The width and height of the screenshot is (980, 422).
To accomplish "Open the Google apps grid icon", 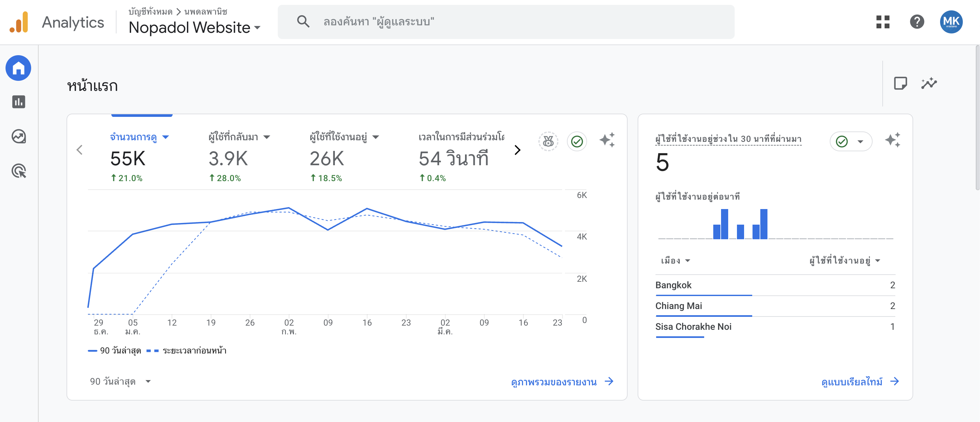I will click(x=883, y=22).
